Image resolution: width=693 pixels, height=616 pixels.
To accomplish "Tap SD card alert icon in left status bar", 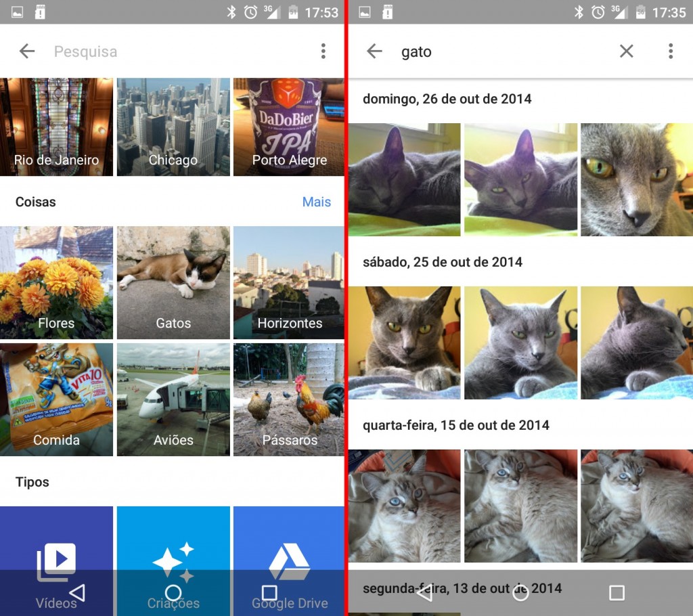I will [40, 12].
